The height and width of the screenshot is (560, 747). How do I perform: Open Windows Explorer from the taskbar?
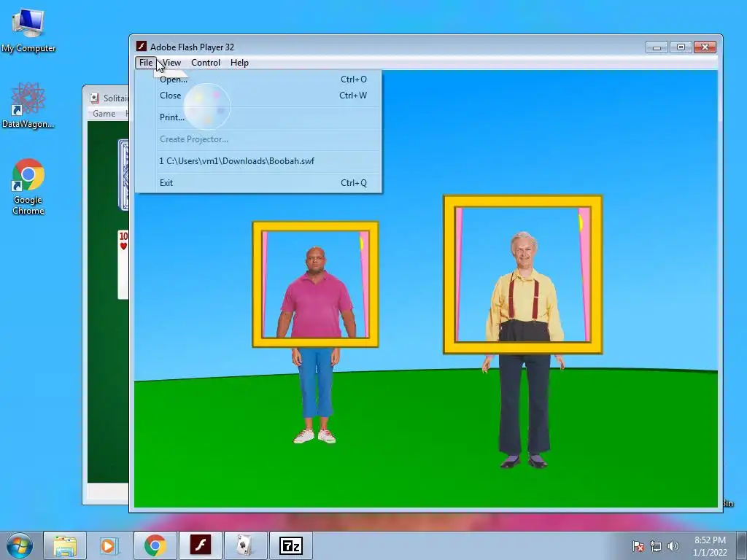point(65,545)
